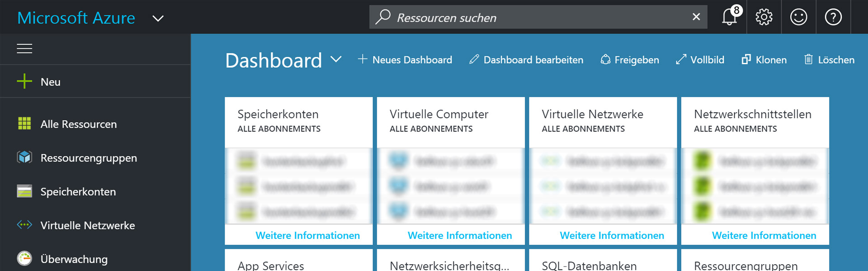Click the Löschen trash icon
Screen dimensions: 868x271
tap(808, 59)
